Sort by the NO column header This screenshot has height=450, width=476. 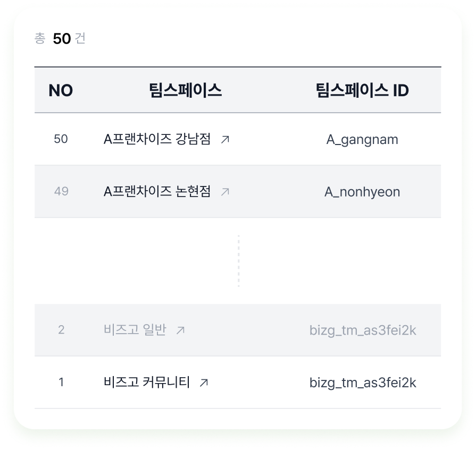coord(61,91)
